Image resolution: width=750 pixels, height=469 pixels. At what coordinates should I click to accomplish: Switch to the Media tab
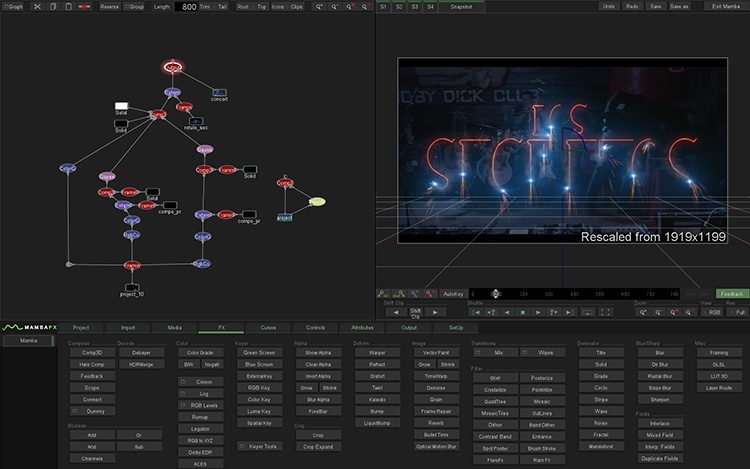coord(175,327)
